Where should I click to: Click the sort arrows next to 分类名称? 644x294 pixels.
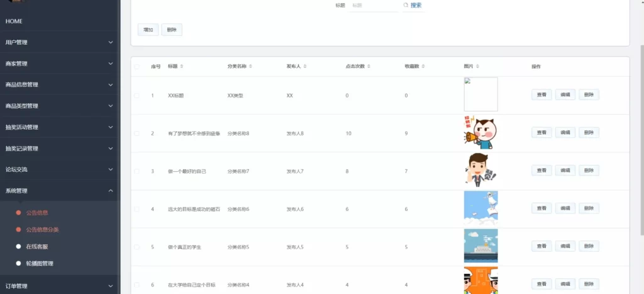click(251, 67)
